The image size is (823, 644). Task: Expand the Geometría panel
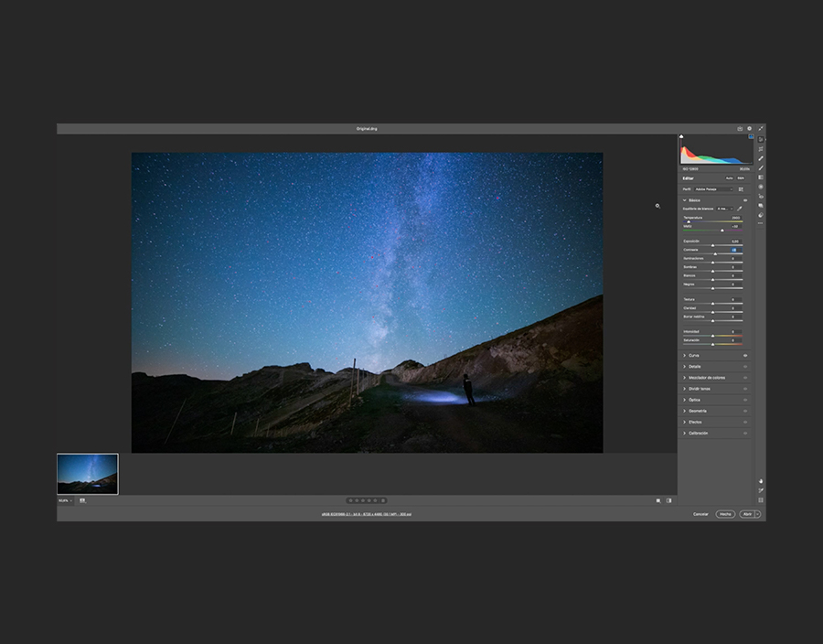[x=684, y=411]
